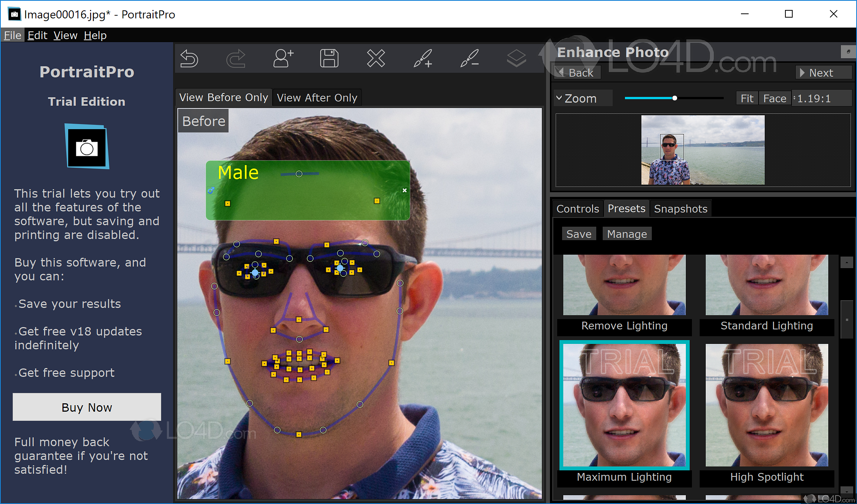Click the Redo arrow icon
Image resolution: width=857 pixels, height=504 pixels.
(x=236, y=59)
